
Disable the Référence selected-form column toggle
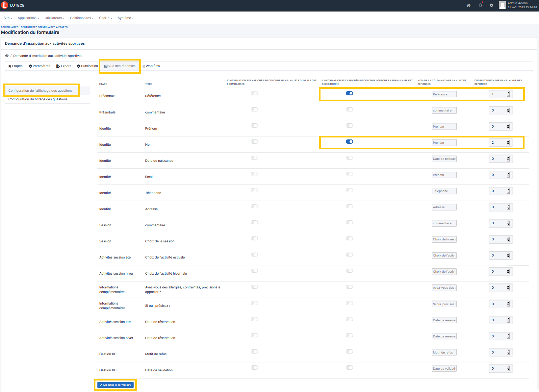point(349,93)
